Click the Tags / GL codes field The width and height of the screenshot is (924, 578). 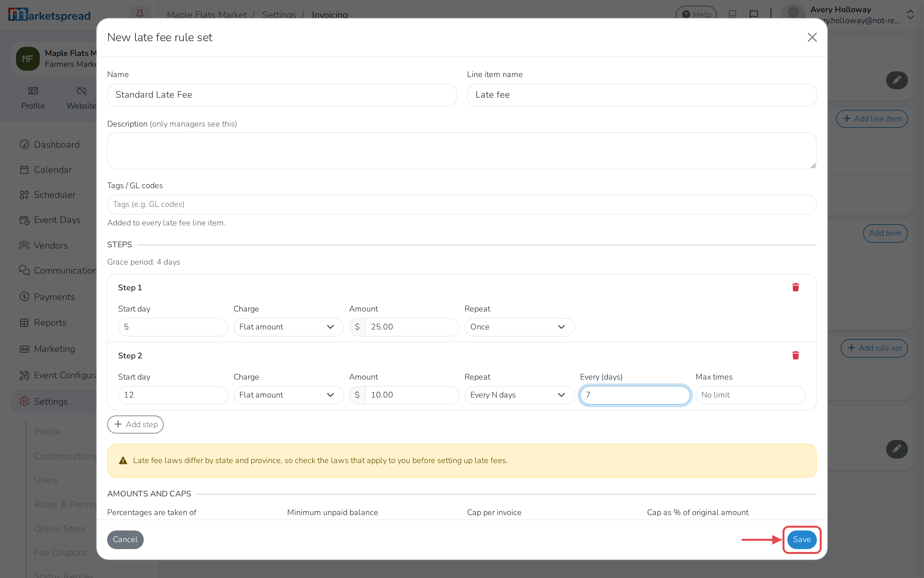tap(462, 205)
